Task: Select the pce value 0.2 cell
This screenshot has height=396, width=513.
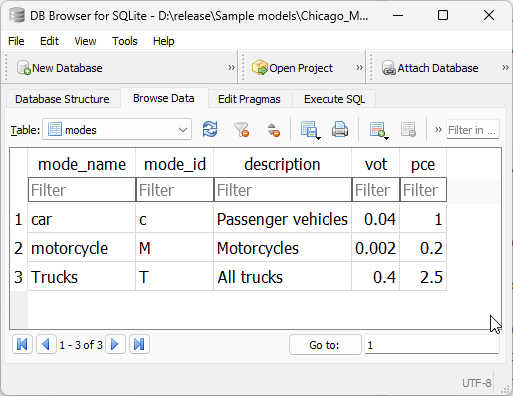Action: pyautogui.click(x=423, y=248)
